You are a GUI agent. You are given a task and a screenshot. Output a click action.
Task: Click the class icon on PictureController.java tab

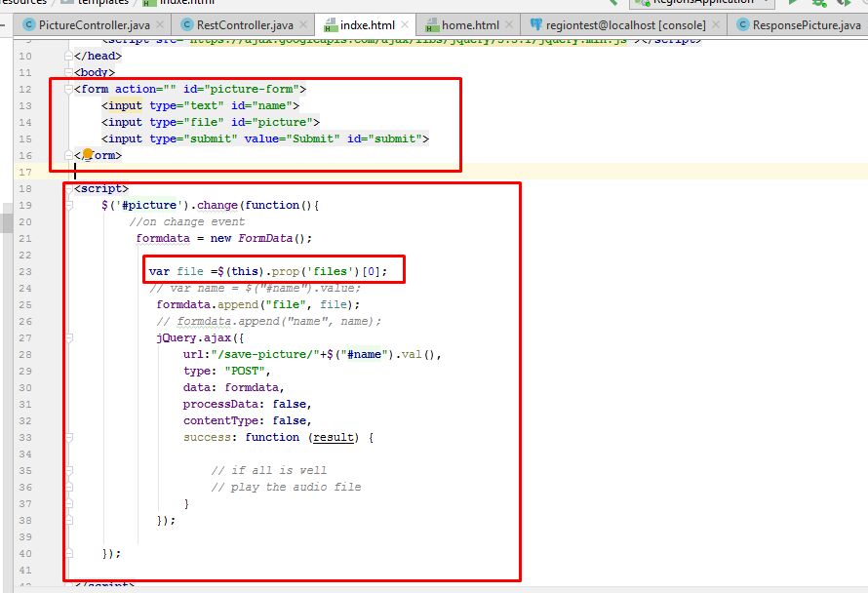click(x=29, y=25)
